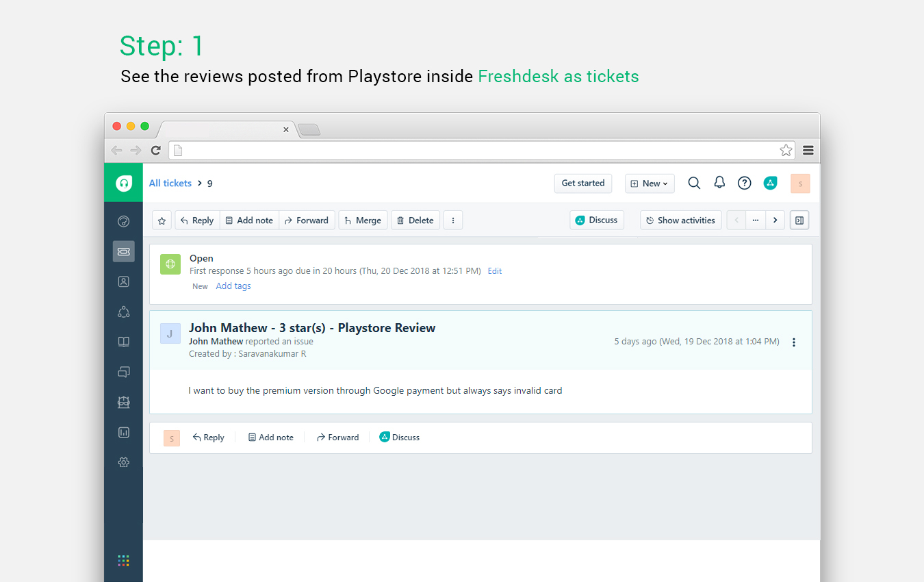Bookmark page with the star icon

tap(786, 150)
